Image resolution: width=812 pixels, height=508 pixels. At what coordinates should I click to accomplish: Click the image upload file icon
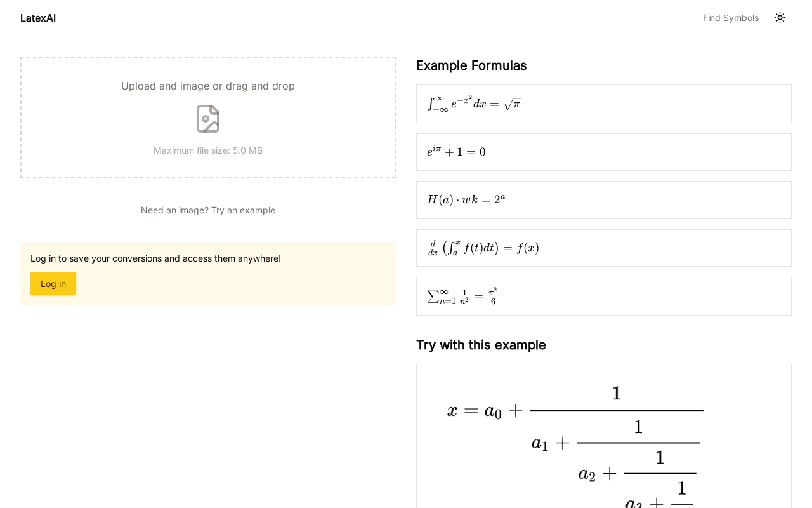(x=208, y=119)
